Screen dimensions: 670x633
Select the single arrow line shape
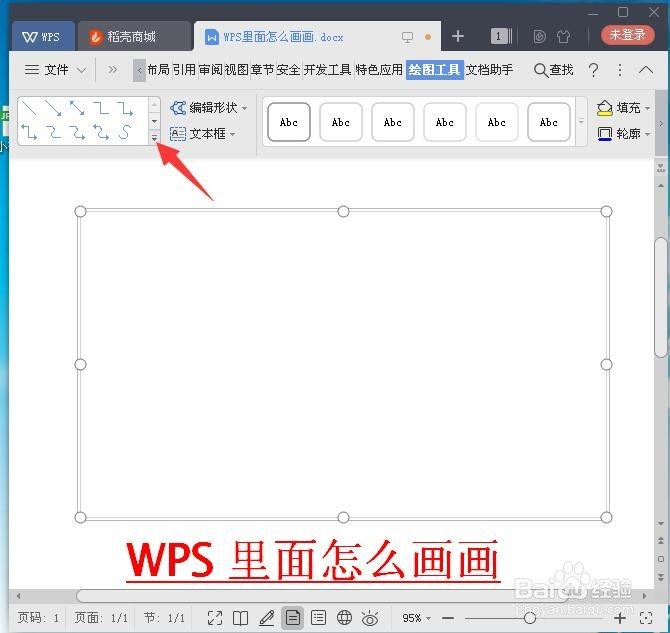[53, 108]
